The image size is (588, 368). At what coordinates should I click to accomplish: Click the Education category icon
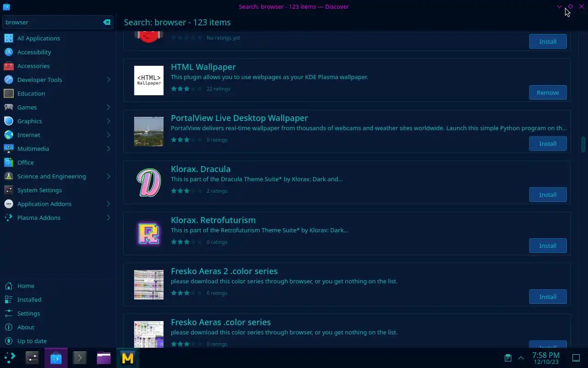[x=9, y=93]
